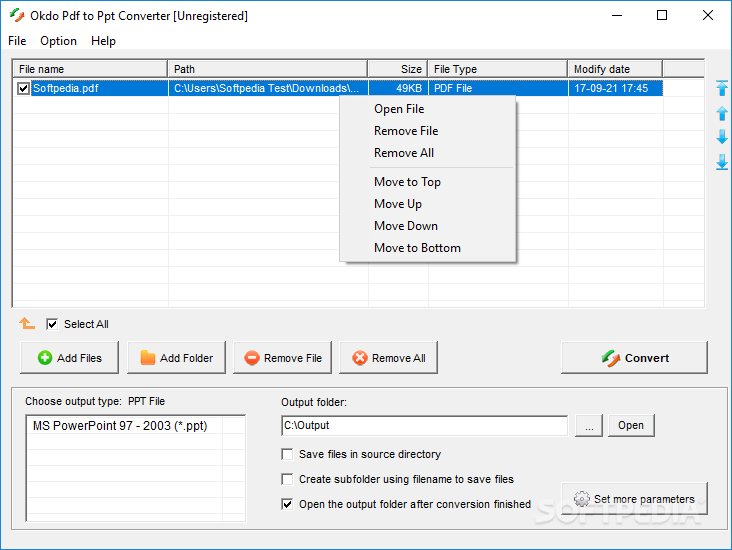The width and height of the screenshot is (732, 550).
Task: Select Move Up in the context menu
Action: point(428,204)
